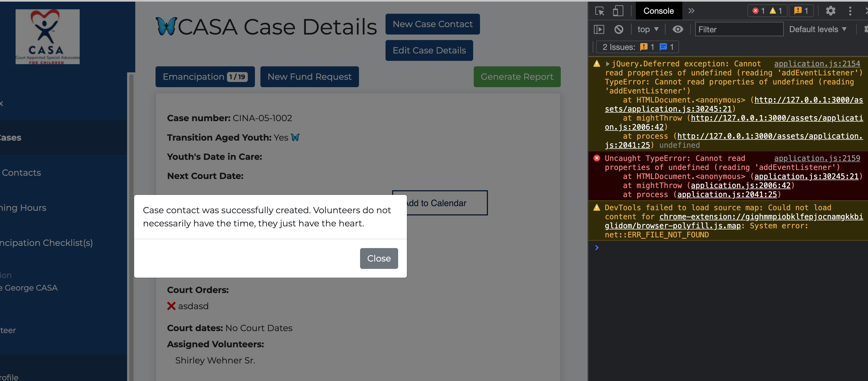Open DevTools three-dot options menu
The image size is (868, 381).
850,11
